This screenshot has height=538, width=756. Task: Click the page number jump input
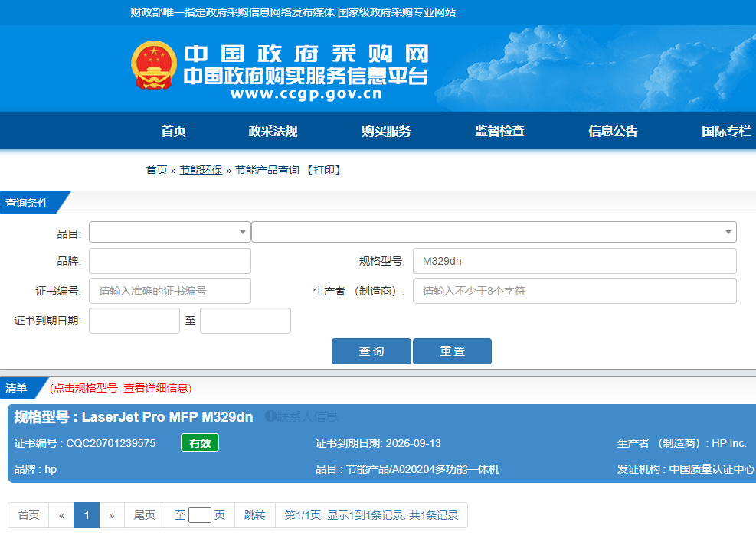coord(200,515)
